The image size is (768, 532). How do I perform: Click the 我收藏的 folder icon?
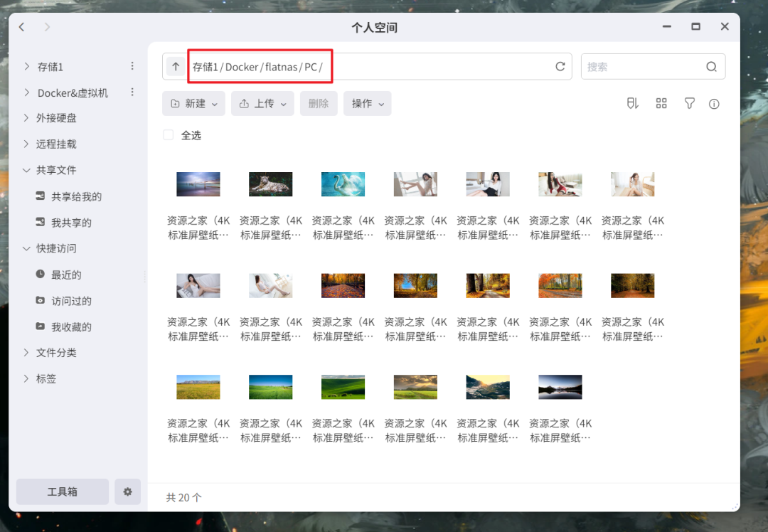[40, 326]
